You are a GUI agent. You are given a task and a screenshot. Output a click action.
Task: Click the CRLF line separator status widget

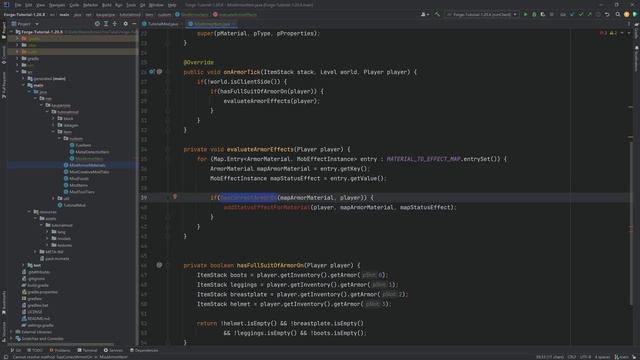coord(572,357)
